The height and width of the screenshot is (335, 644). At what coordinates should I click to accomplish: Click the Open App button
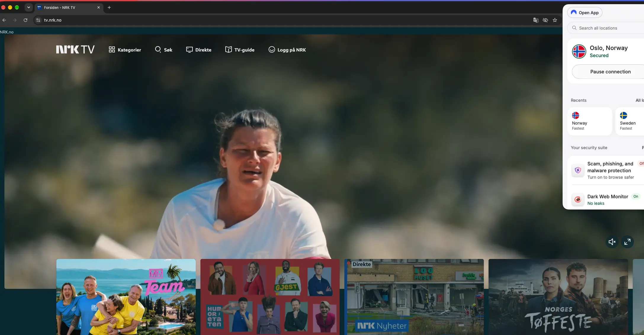(585, 12)
